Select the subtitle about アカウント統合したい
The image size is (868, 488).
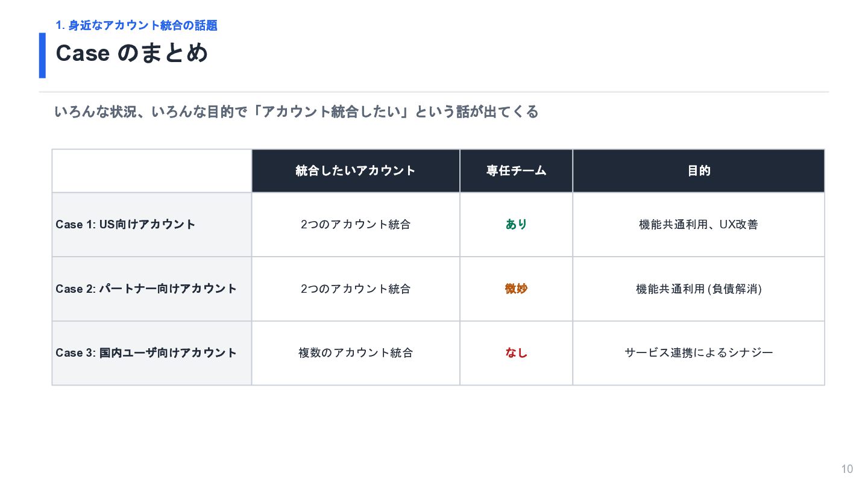[x=296, y=112]
